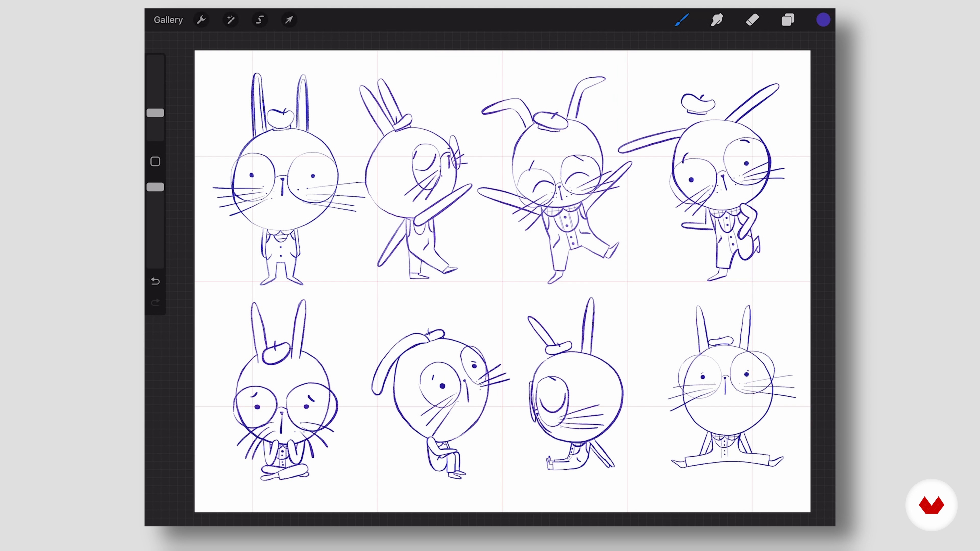Image resolution: width=980 pixels, height=551 pixels.
Task: Open the Layers panel
Action: click(788, 20)
